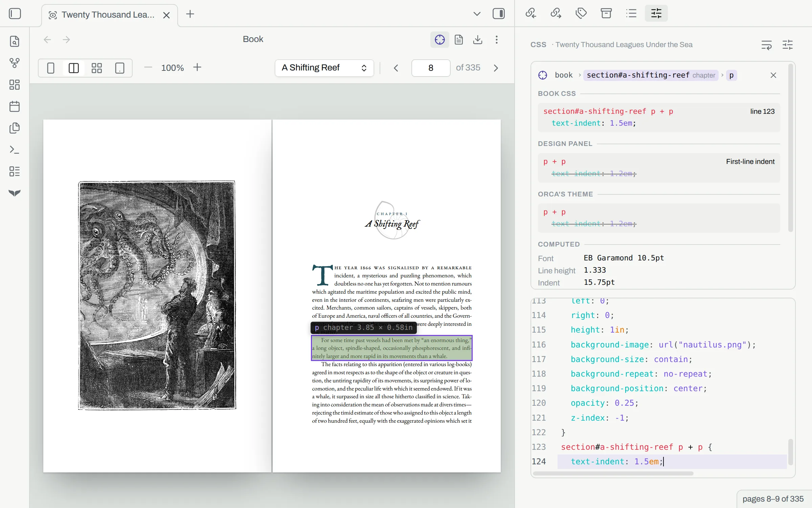Open the Book more options menu
This screenshot has width=812, height=508.
click(497, 40)
